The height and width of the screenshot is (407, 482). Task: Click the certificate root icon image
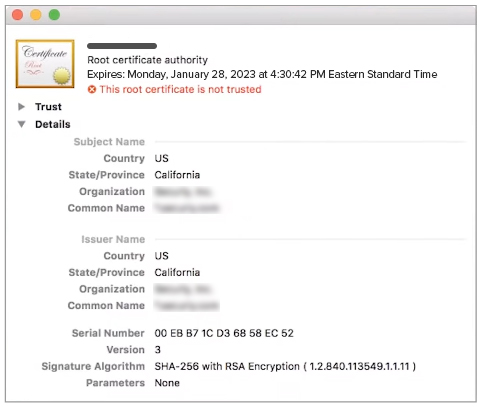(x=45, y=64)
